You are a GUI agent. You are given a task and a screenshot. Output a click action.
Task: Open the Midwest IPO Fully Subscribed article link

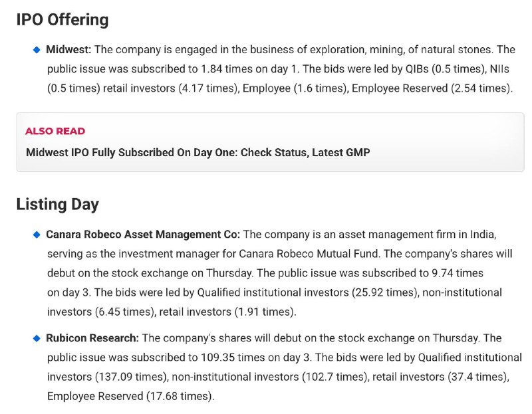(198, 152)
